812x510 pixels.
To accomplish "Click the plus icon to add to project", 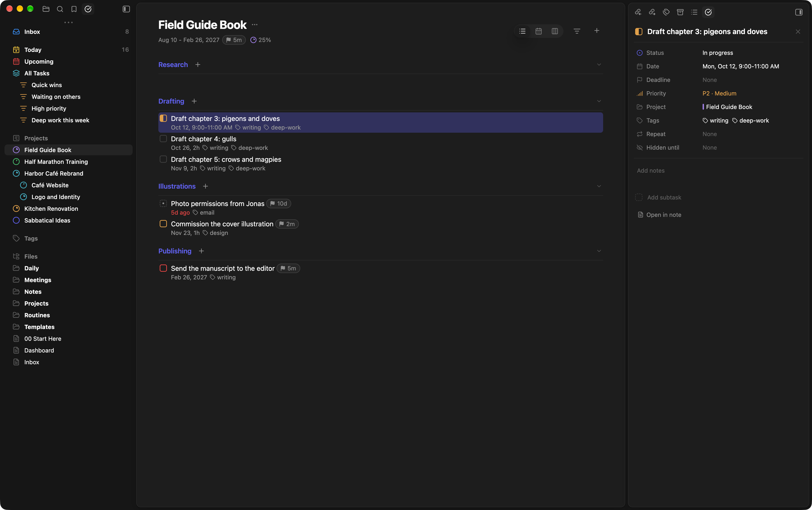I will tap(597, 31).
